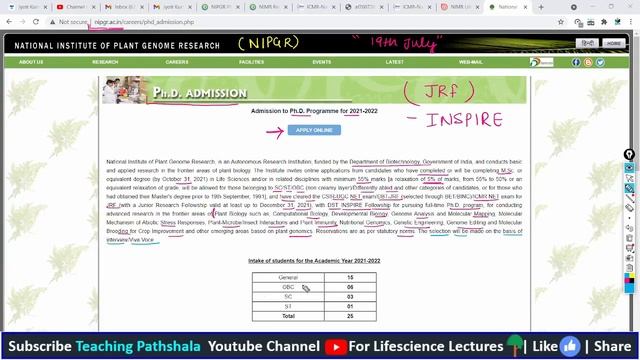Select the line drawing annotation tool
The height and width of the screenshot is (360, 640).
[x=629, y=198]
